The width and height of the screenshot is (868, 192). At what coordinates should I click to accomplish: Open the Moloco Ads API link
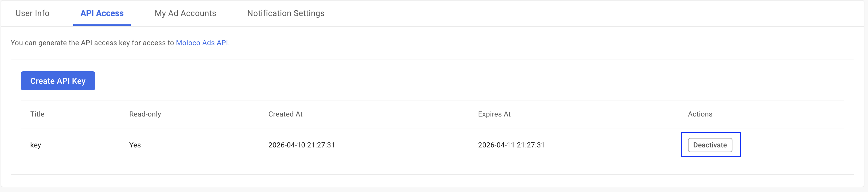click(x=203, y=43)
